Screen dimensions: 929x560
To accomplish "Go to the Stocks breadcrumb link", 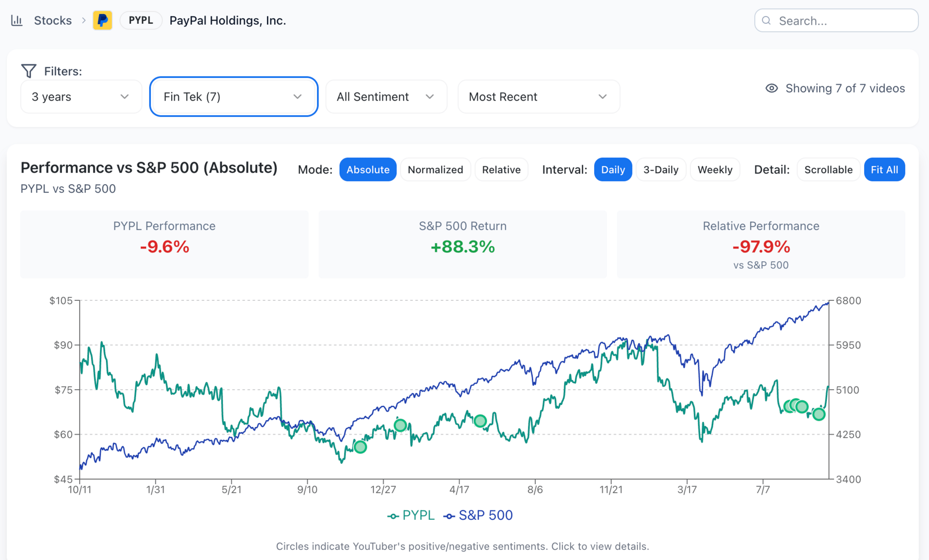I will tap(53, 20).
